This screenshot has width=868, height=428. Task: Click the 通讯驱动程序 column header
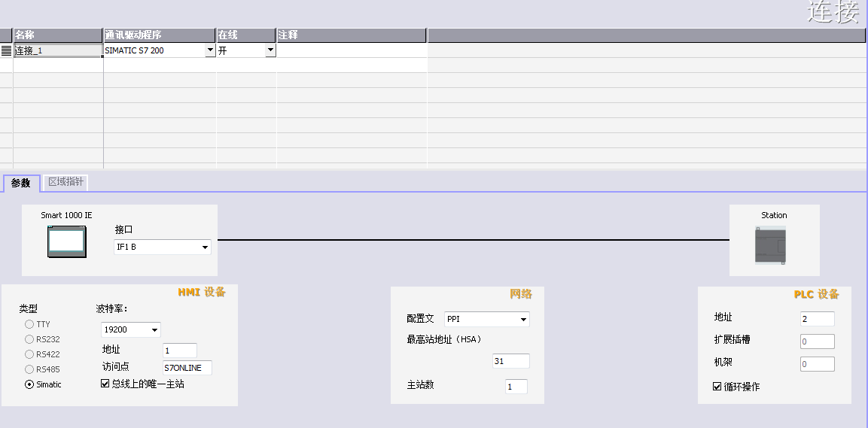[160, 35]
